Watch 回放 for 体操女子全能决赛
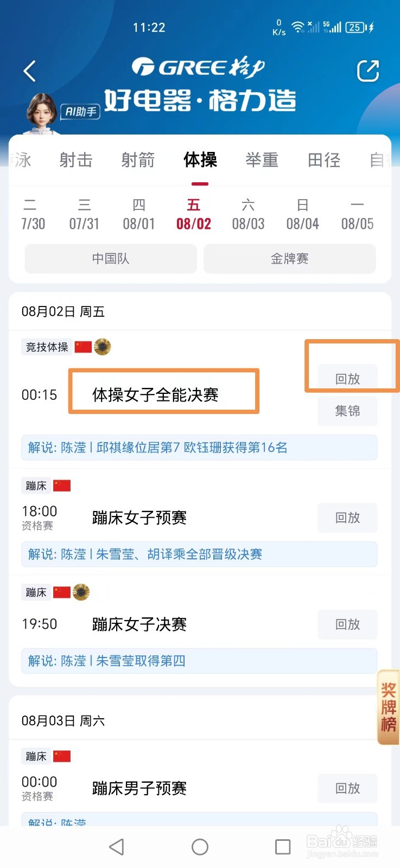 tap(347, 379)
